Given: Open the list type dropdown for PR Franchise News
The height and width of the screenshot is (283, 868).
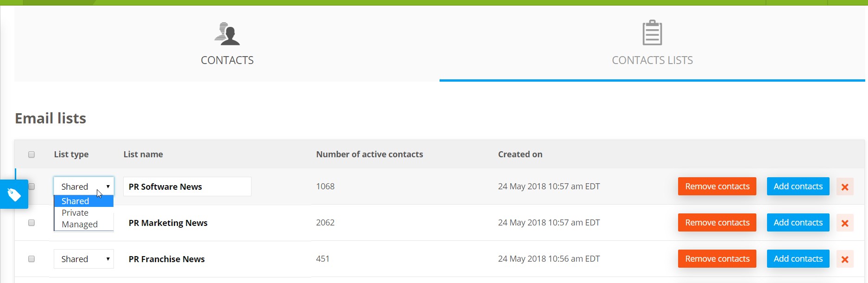Looking at the screenshot, I should click(x=83, y=259).
